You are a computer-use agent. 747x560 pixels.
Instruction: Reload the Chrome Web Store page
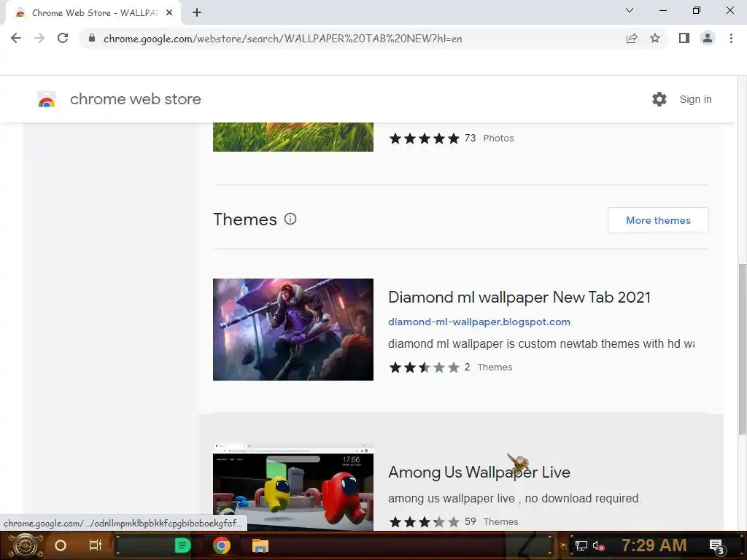[x=63, y=38]
